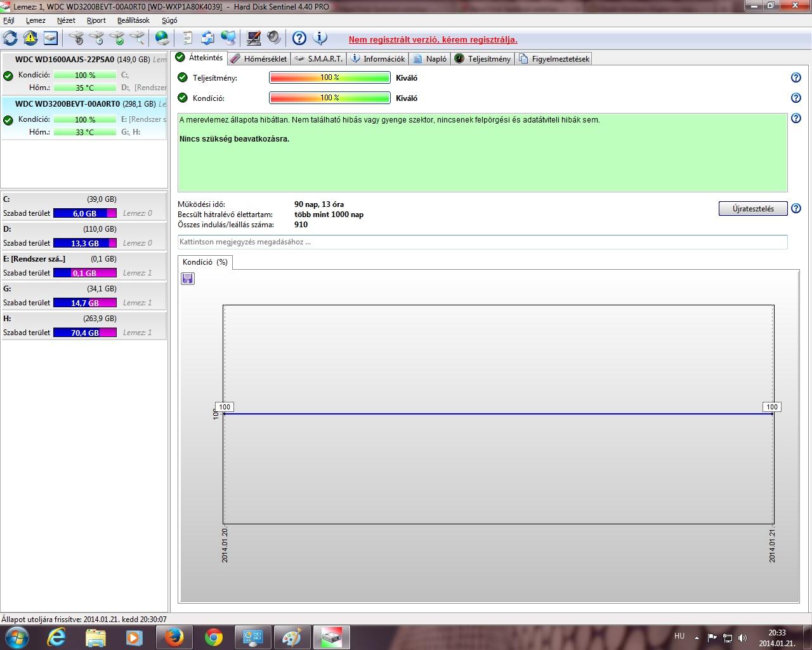Viewport: 812px width, 650px height.
Task: Click the disk with magnifier icon
Action: tap(137, 38)
